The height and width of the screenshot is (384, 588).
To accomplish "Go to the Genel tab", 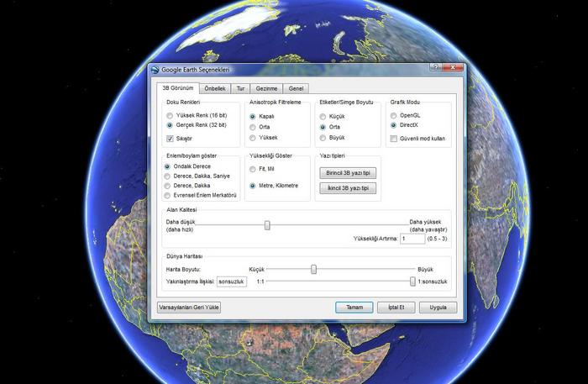I will point(296,88).
